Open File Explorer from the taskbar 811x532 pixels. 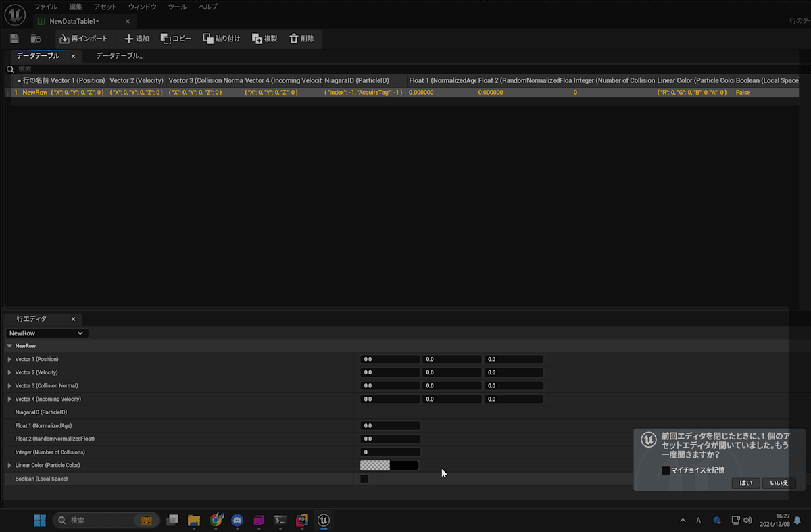point(194,520)
